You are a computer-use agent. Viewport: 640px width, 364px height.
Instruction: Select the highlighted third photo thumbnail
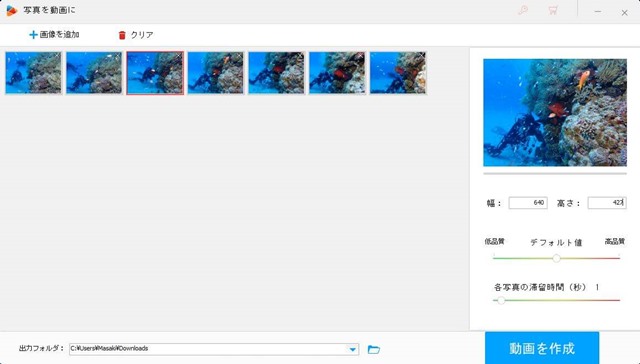(x=155, y=73)
